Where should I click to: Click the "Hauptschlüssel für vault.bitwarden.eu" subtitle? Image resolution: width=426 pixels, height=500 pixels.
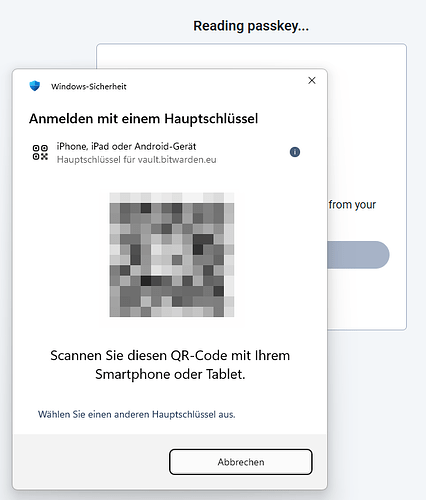point(136,160)
